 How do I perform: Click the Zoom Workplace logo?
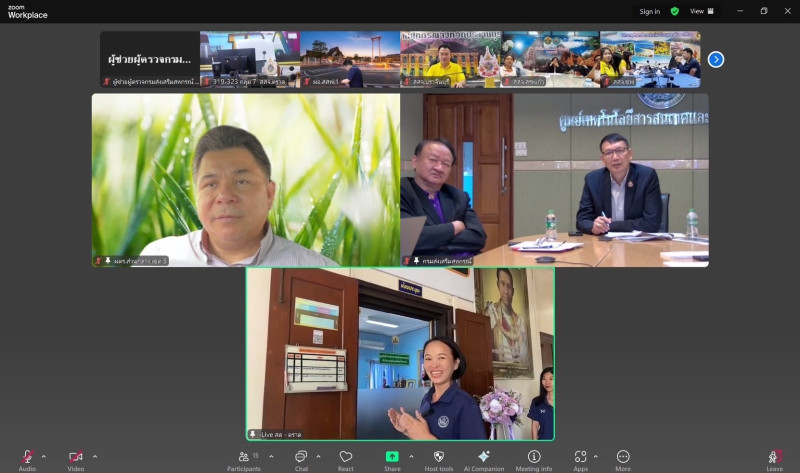point(28,12)
